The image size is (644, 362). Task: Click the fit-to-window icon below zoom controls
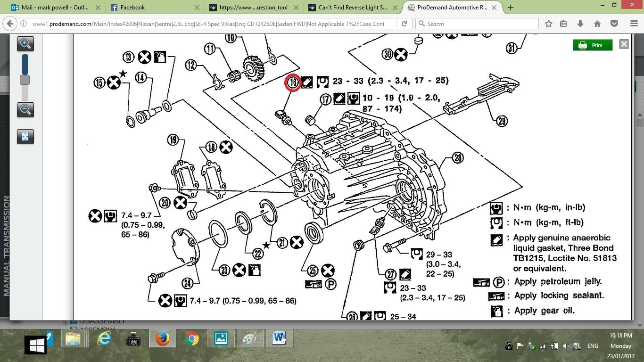(x=25, y=137)
